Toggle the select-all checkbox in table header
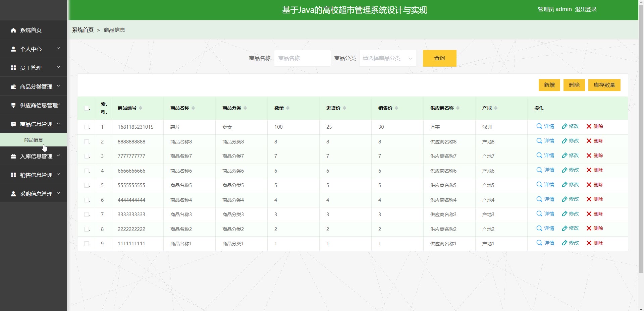644x311 pixels. 87,108
